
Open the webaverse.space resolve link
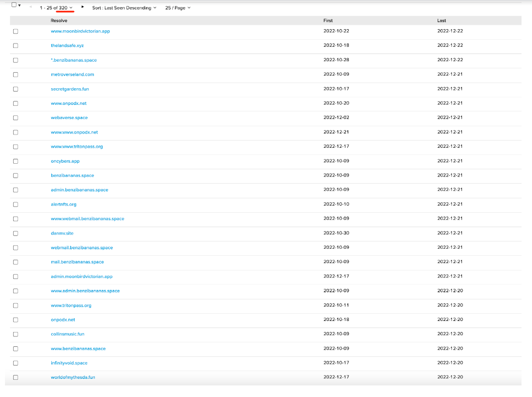pyautogui.click(x=69, y=118)
